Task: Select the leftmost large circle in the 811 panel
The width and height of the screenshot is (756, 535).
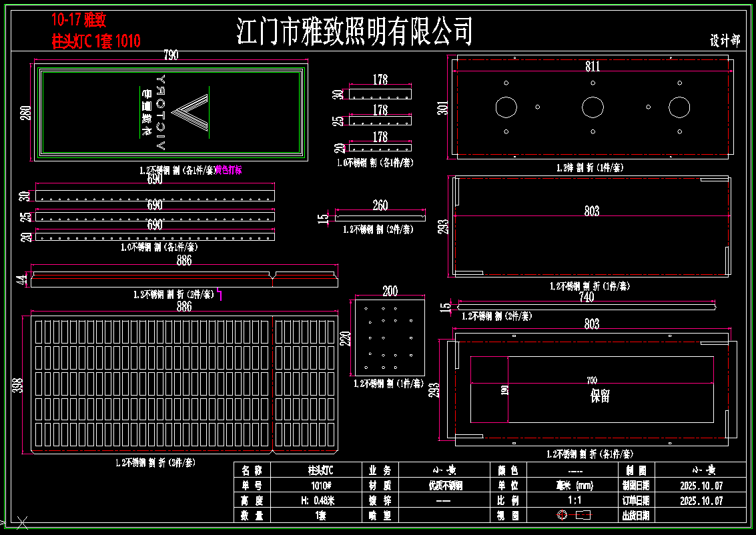Action: click(506, 107)
